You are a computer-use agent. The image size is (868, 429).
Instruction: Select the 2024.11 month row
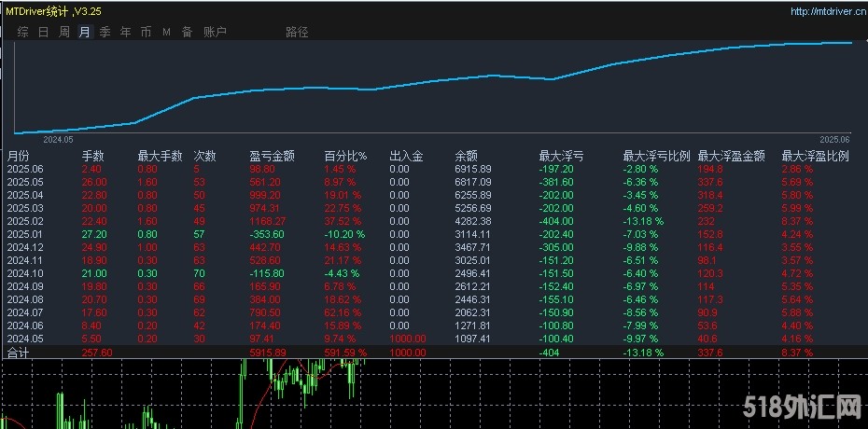click(x=434, y=260)
